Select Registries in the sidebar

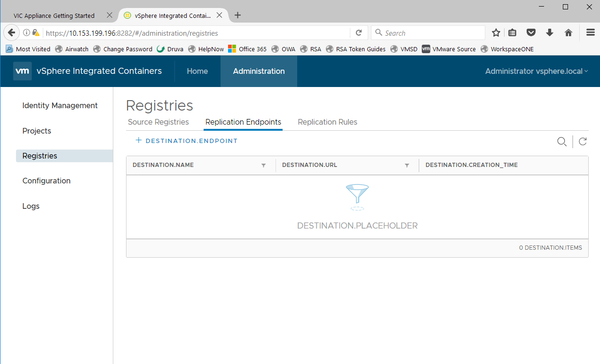(x=64, y=156)
